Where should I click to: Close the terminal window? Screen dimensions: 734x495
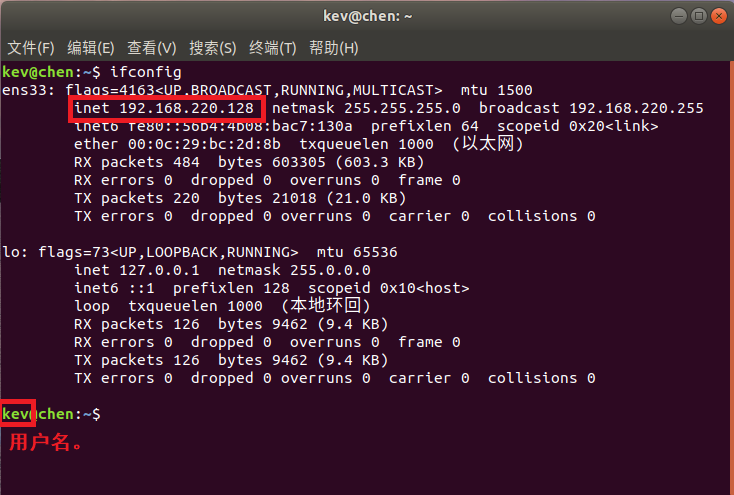[x=719, y=16]
